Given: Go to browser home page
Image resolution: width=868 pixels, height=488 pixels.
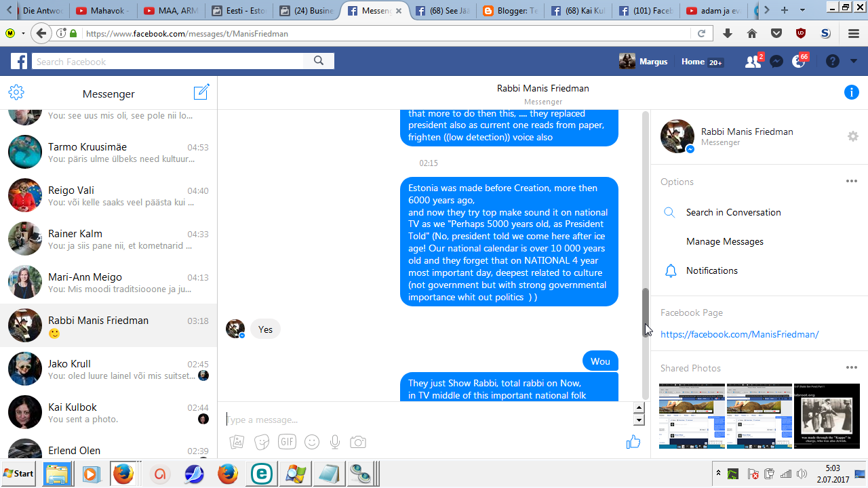Looking at the screenshot, I should point(752,33).
